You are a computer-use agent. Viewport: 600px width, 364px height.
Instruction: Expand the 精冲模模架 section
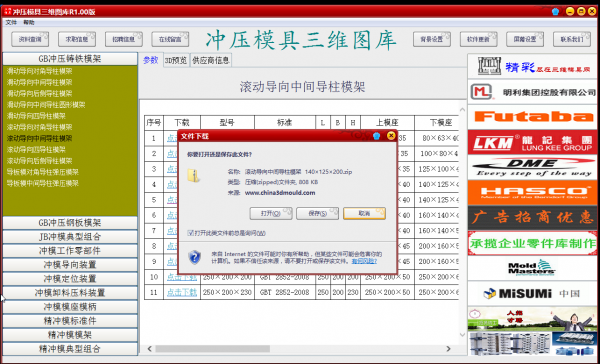[70, 335]
